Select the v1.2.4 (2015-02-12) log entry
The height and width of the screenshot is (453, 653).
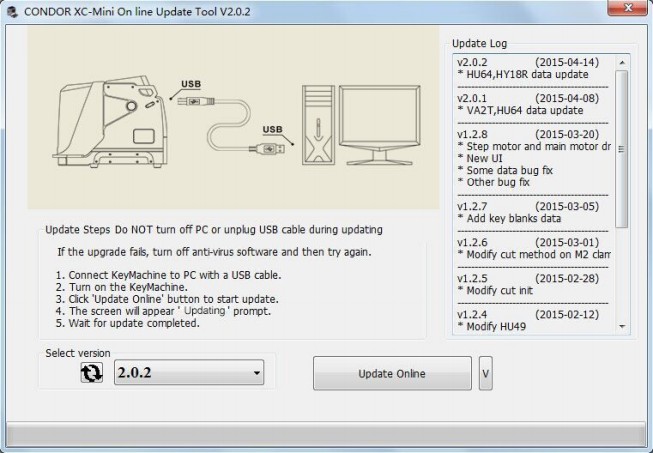(x=528, y=315)
